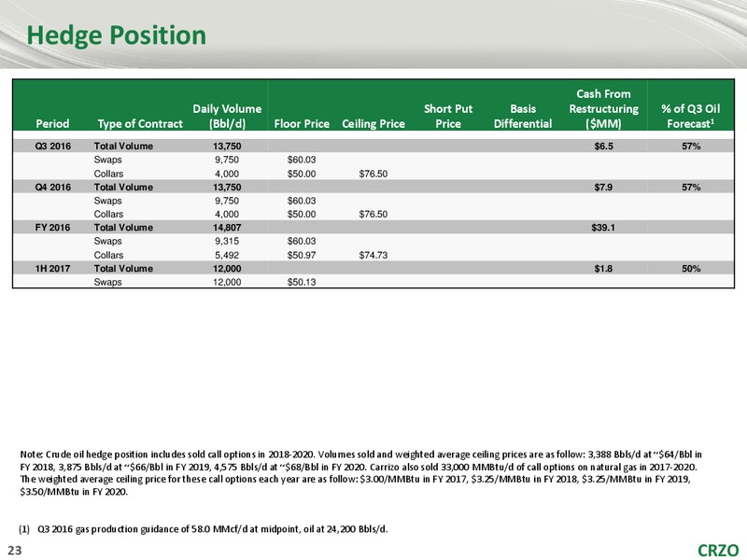
Task: Select the "Basis Differential" column header
Action: [x=523, y=116]
